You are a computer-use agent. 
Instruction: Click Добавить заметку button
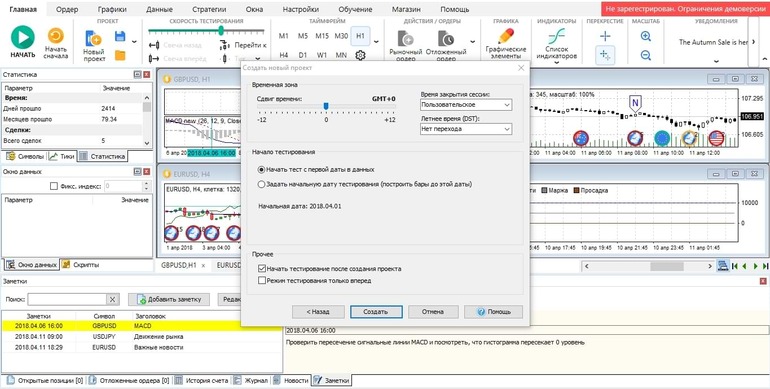coord(169,299)
